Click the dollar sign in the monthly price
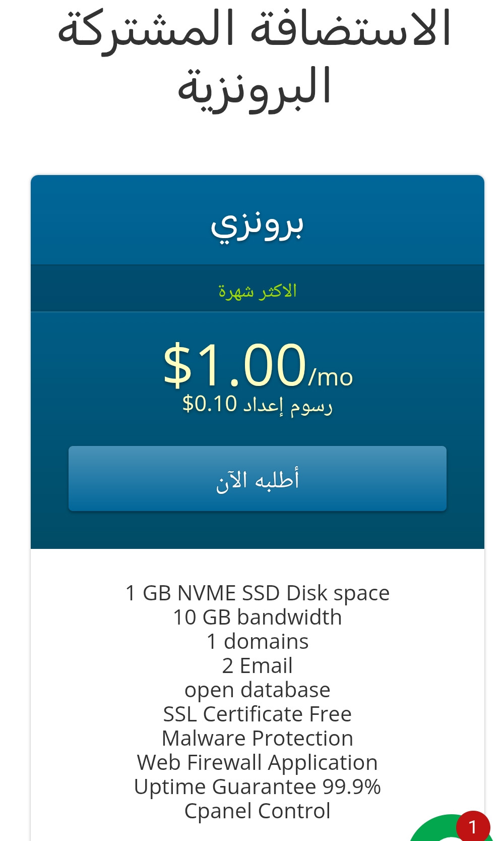This screenshot has width=504, height=841. coord(177,365)
